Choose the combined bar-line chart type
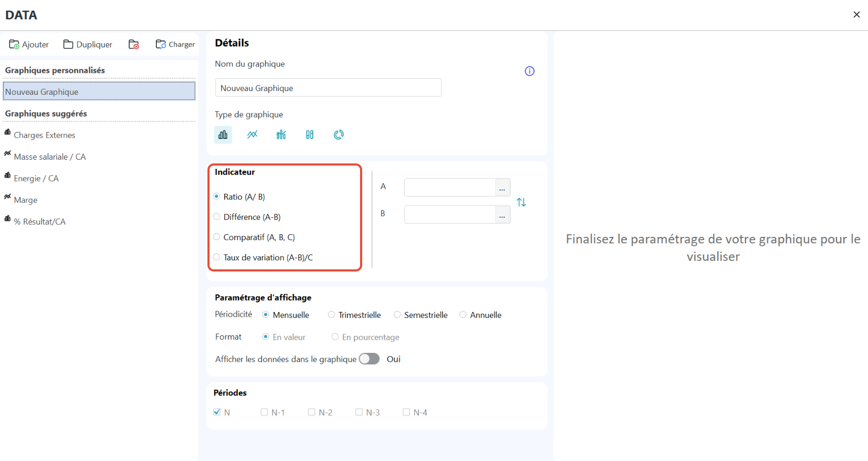Viewport: 868px width, 461px height. click(281, 135)
